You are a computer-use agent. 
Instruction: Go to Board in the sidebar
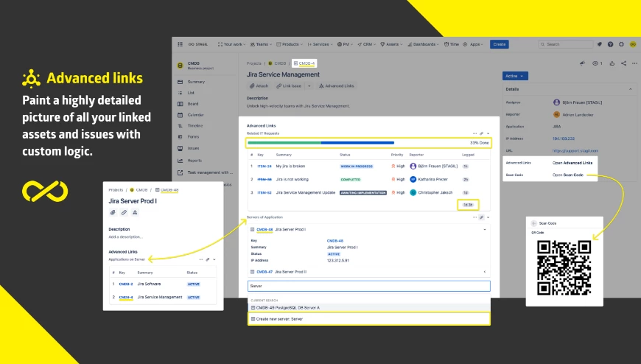pos(193,104)
